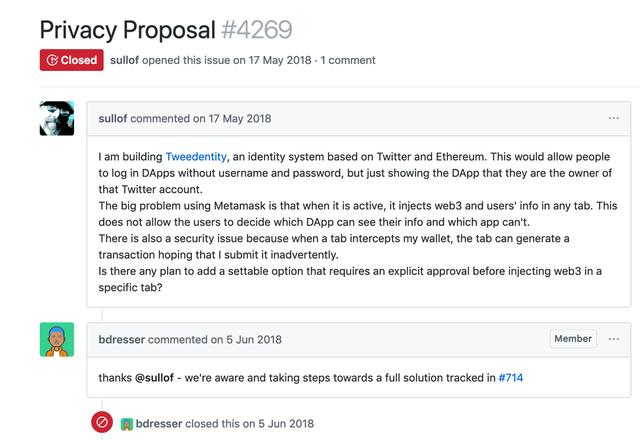Viewport: 640px width, 440px height.
Task: Click bdresser author name in comment header
Action: click(x=122, y=340)
